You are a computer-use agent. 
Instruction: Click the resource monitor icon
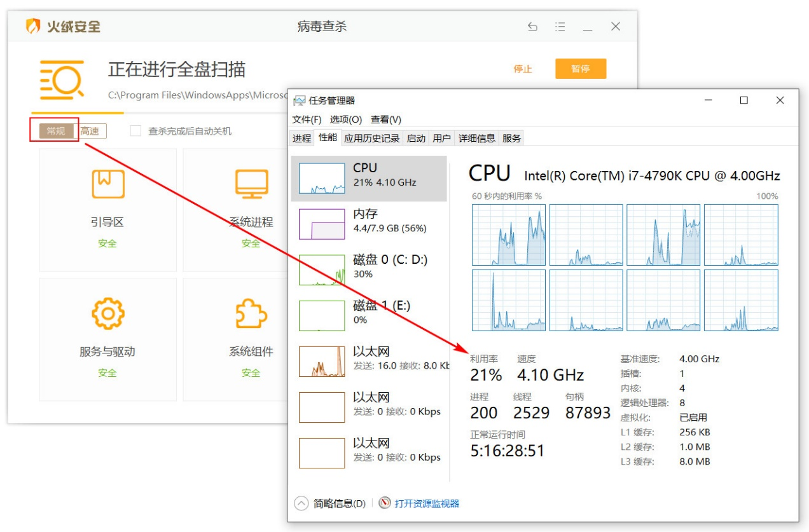[385, 503]
